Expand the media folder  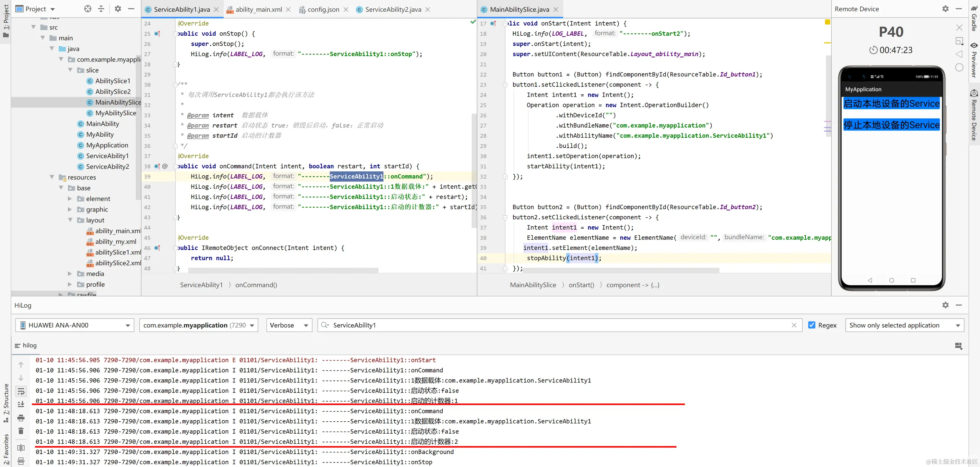click(70, 273)
